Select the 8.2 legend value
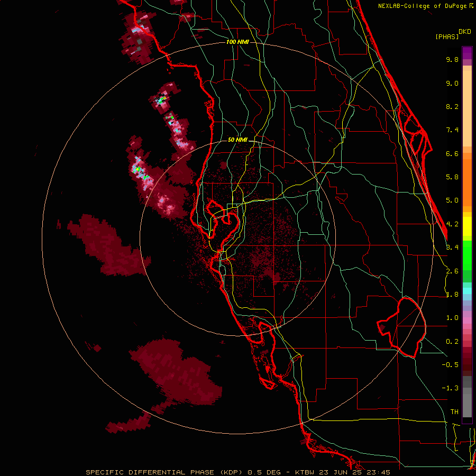The width and height of the screenshot is (476, 476). point(452,106)
